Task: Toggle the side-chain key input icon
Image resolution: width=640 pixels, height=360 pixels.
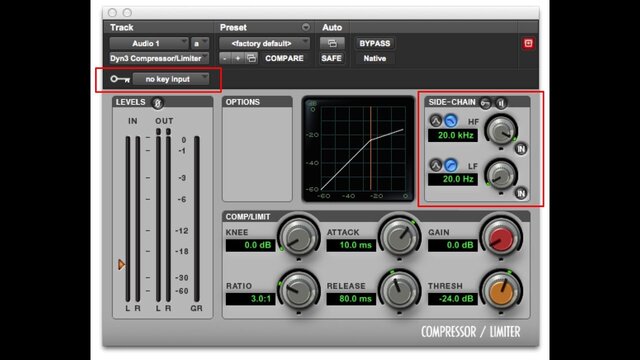Action: 485,103
